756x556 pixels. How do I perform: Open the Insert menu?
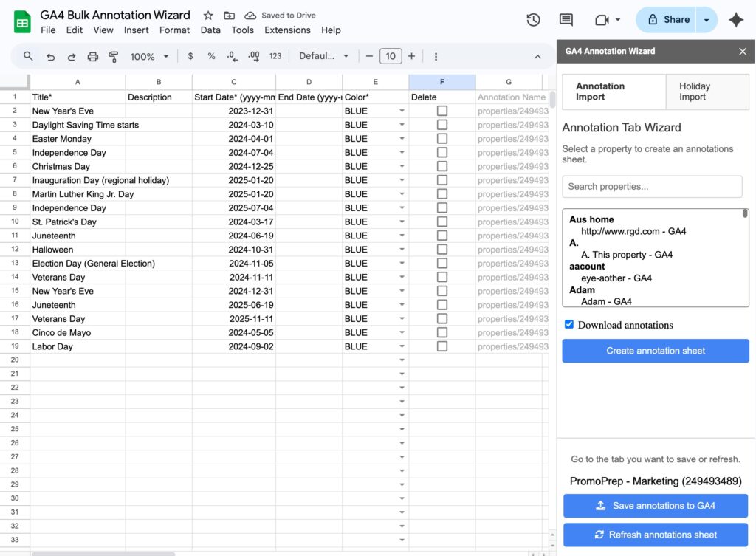click(x=136, y=30)
